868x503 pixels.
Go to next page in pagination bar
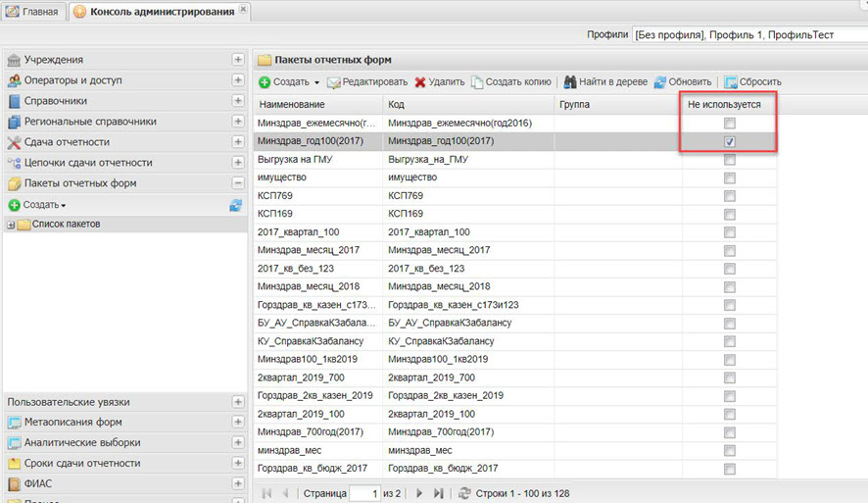click(x=419, y=493)
